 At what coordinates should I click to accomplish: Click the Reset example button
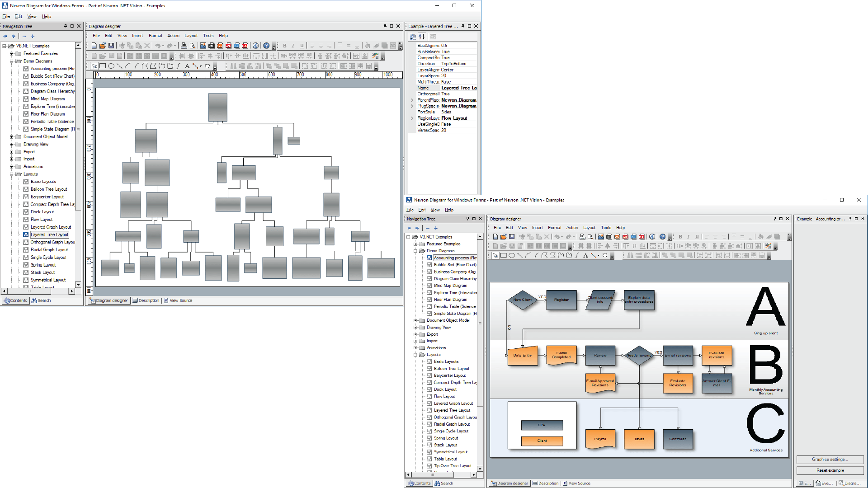pos(830,470)
